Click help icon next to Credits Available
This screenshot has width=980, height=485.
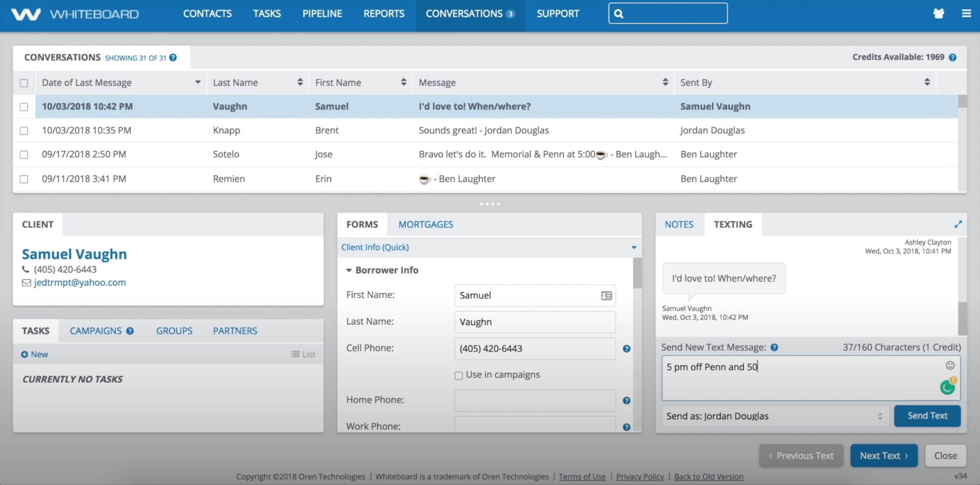(953, 57)
